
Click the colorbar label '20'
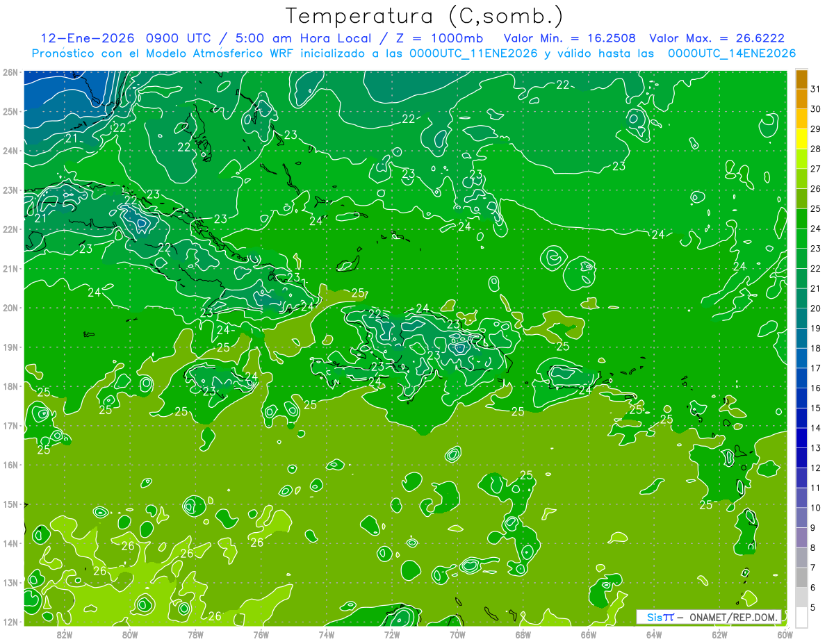(x=816, y=308)
